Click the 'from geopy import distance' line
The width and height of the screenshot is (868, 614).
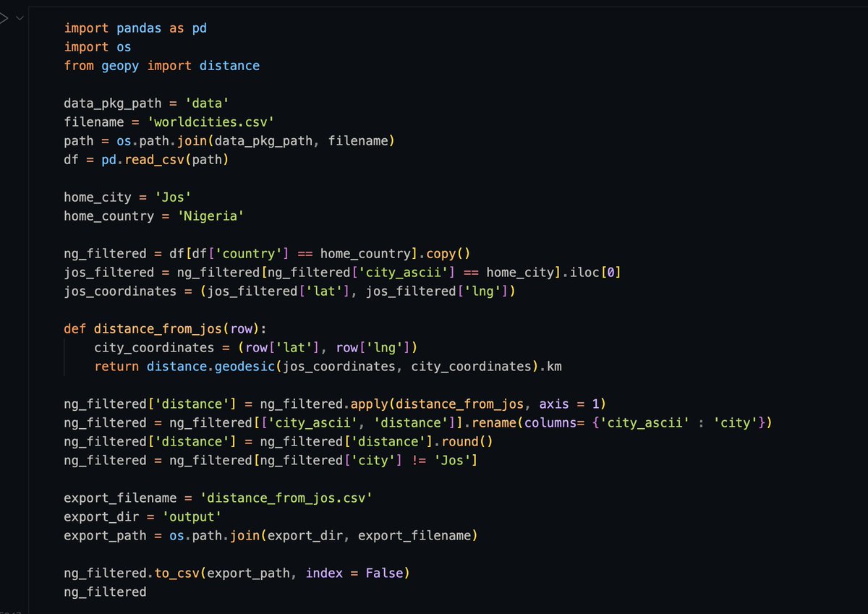point(161,66)
